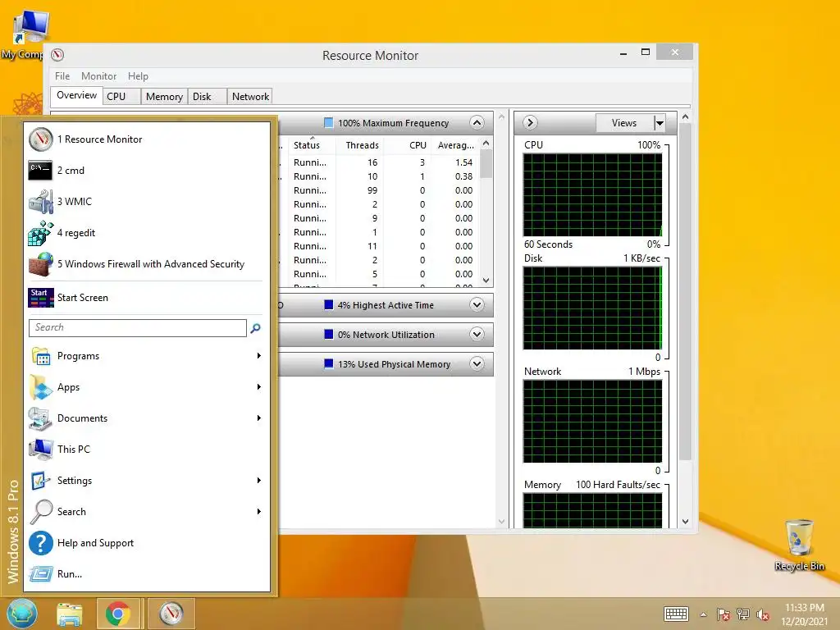
Task: Click the process list scrollbar down arrow
Action: click(486, 281)
